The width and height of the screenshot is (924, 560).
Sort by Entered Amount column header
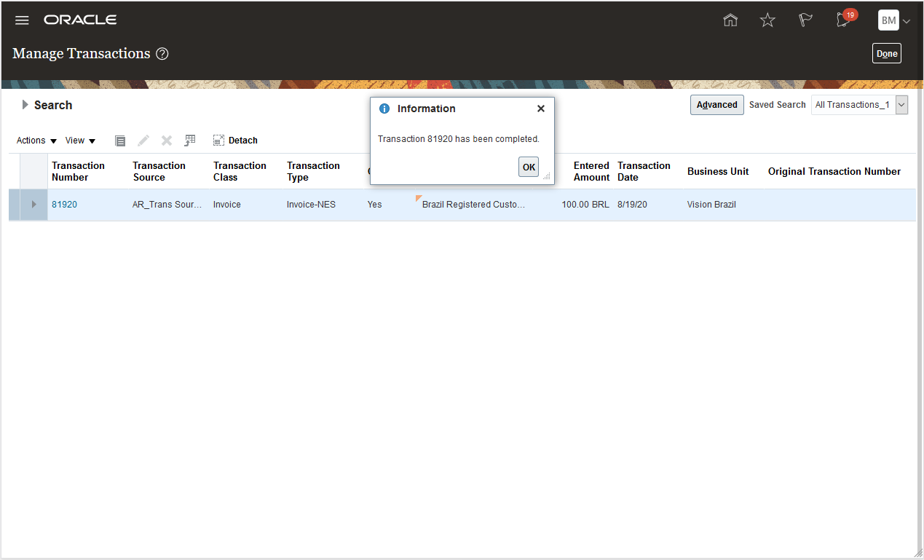(591, 171)
